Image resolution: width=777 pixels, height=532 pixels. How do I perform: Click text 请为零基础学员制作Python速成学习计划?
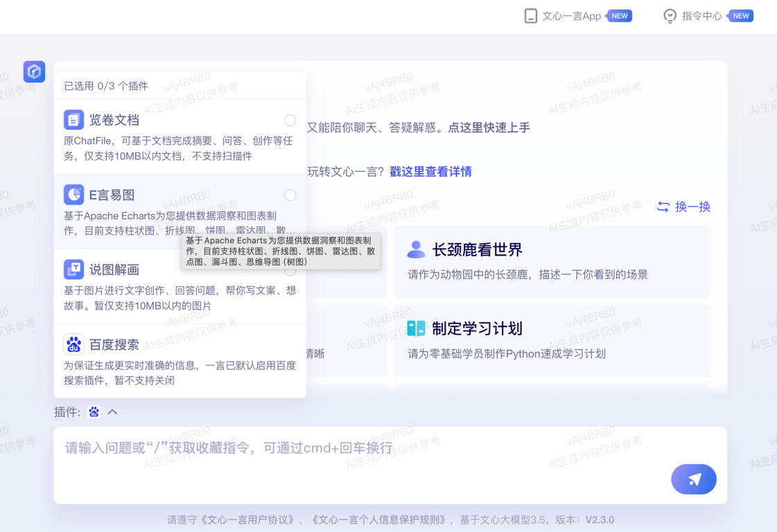(507, 353)
